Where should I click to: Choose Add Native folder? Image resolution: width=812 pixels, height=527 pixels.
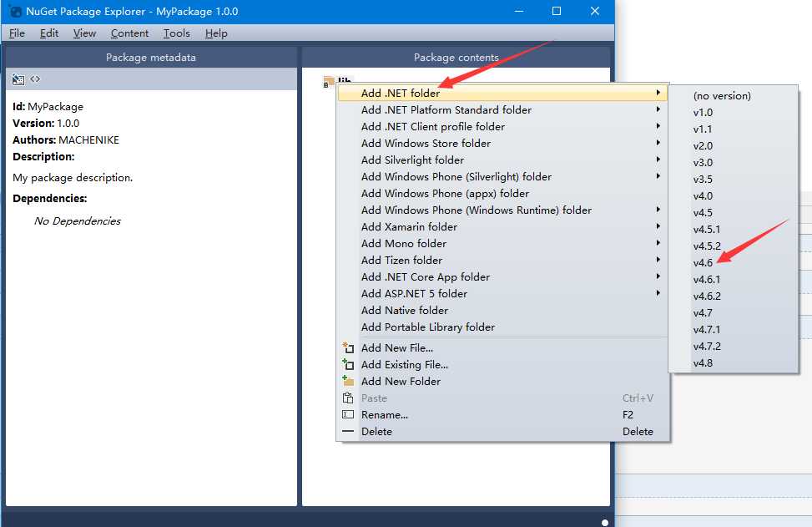(x=502, y=310)
